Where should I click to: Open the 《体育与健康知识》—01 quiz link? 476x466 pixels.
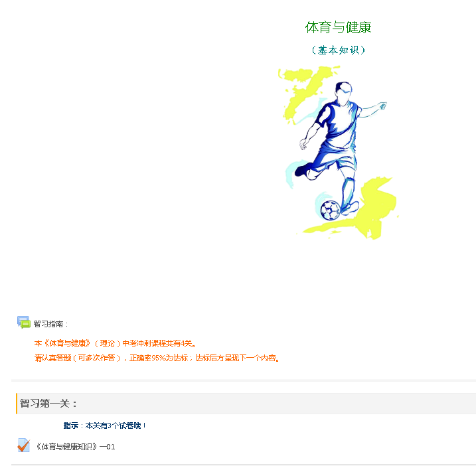[x=75, y=447]
